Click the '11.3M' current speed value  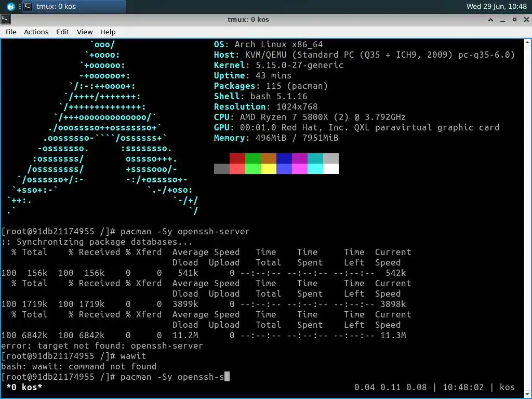[393, 336]
